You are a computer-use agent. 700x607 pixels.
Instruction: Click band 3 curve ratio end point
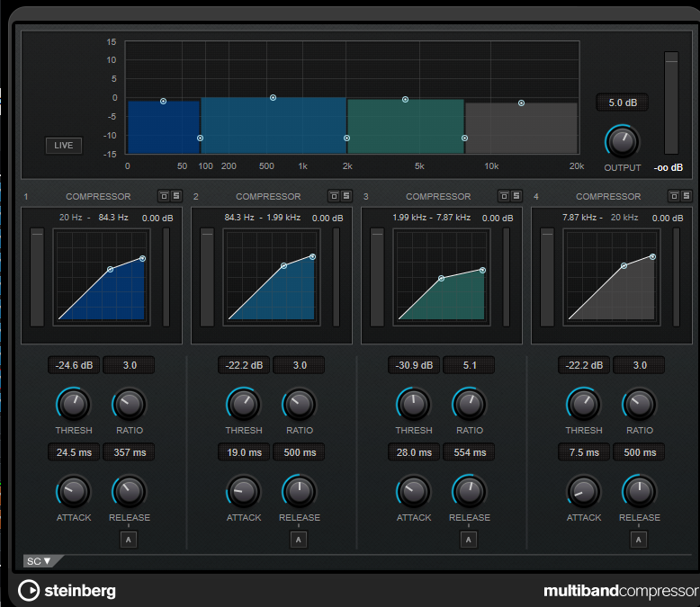coord(482,270)
